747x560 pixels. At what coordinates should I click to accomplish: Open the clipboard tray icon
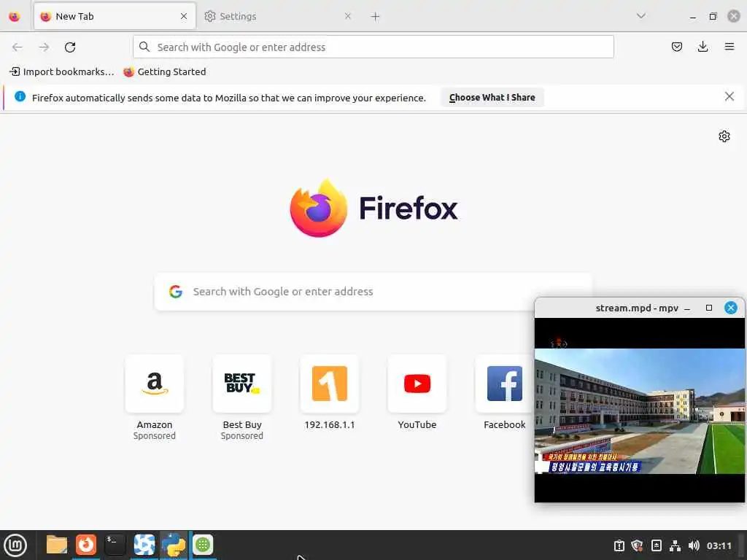point(619,545)
